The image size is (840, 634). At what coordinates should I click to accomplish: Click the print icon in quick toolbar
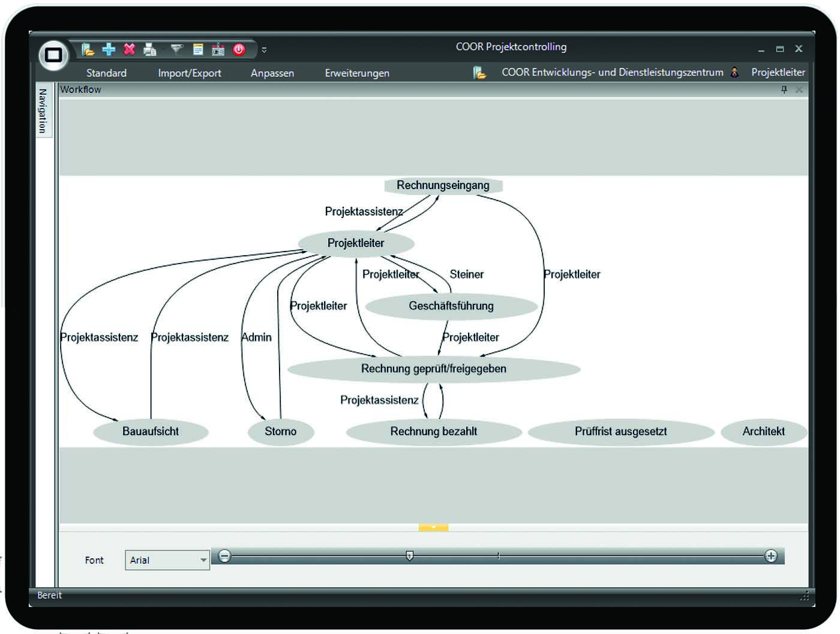click(x=150, y=50)
